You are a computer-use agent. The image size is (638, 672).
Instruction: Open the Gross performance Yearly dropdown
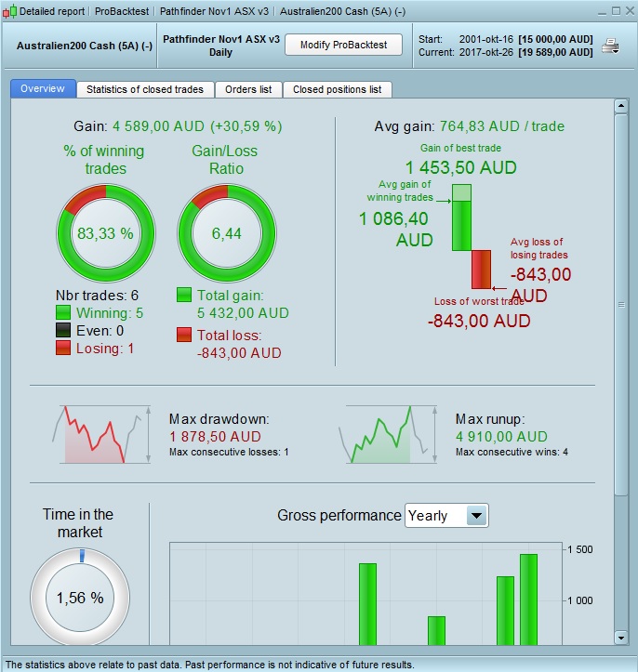[446, 516]
